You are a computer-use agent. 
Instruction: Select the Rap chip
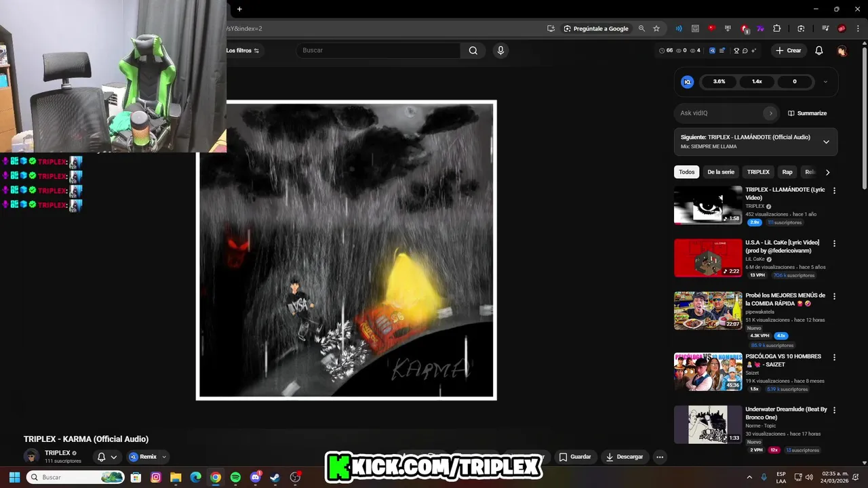pyautogui.click(x=787, y=172)
